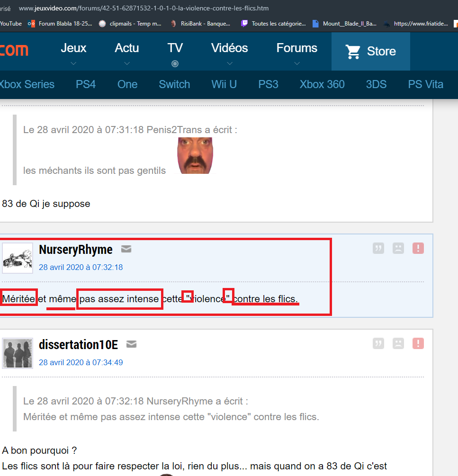Select PS Vita platform tab

425,84
